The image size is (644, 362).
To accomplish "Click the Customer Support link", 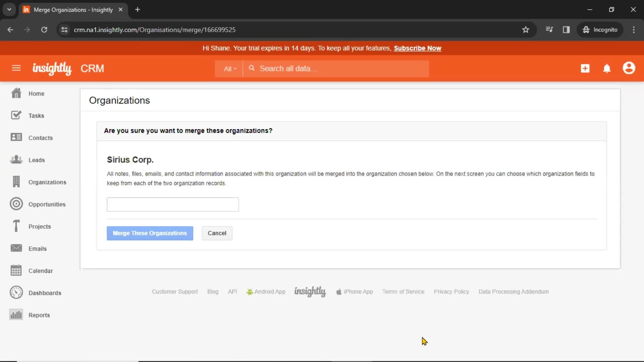I will coord(175,292).
